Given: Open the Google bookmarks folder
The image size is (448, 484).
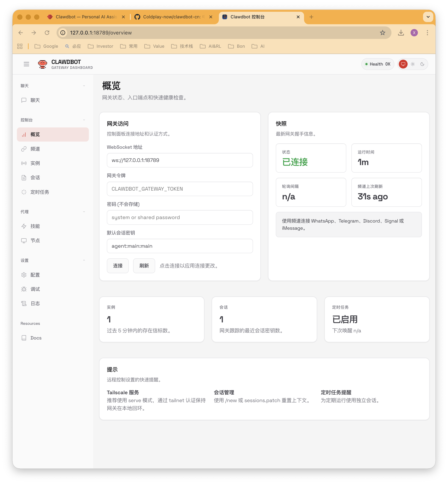Looking at the screenshot, I should (46, 46).
